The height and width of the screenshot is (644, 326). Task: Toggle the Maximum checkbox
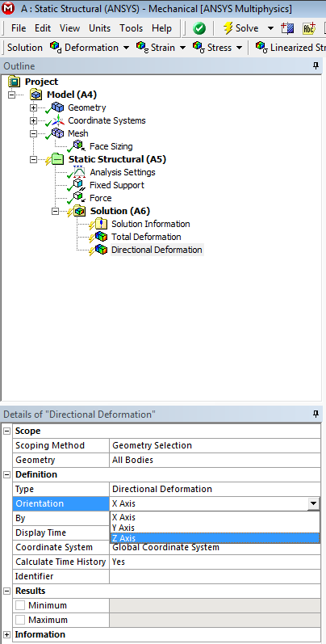click(20, 620)
